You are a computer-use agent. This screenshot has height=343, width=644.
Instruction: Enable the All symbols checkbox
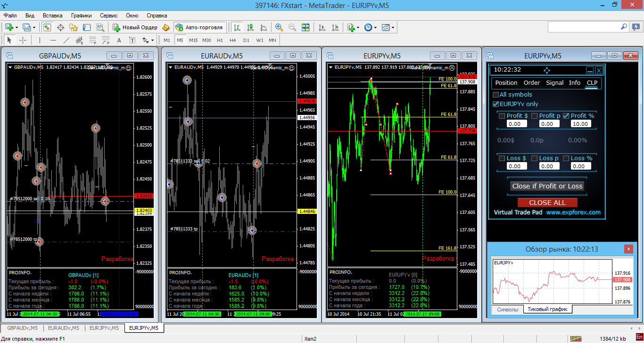point(495,95)
